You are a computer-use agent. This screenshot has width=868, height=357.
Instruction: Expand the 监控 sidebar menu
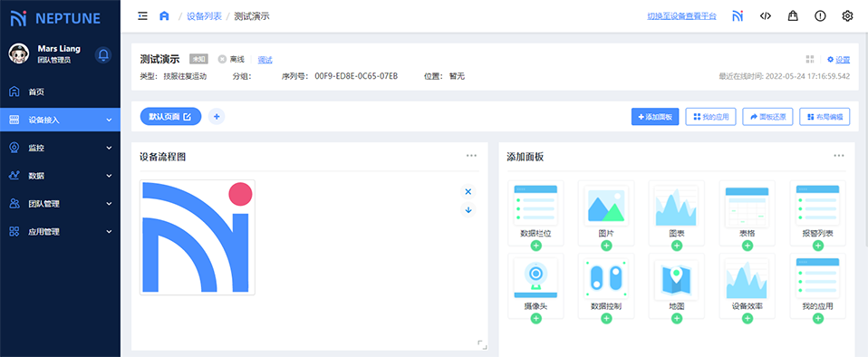tap(60, 148)
